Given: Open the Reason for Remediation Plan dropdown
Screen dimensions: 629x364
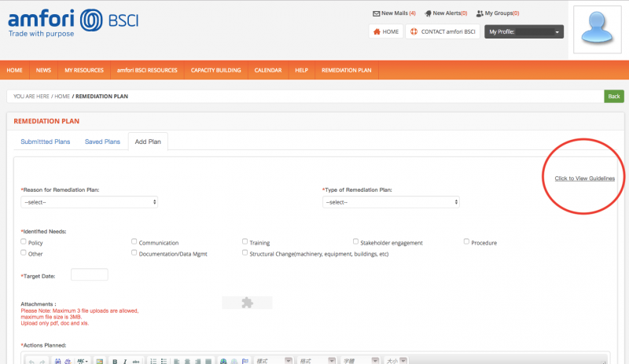Looking at the screenshot, I should pos(89,202).
